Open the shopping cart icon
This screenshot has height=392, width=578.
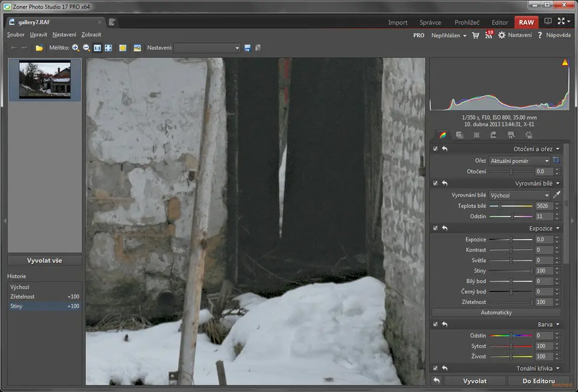tap(476, 36)
